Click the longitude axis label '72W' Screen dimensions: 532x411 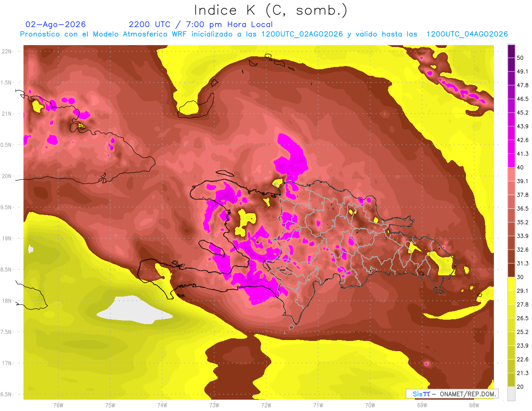266,405
